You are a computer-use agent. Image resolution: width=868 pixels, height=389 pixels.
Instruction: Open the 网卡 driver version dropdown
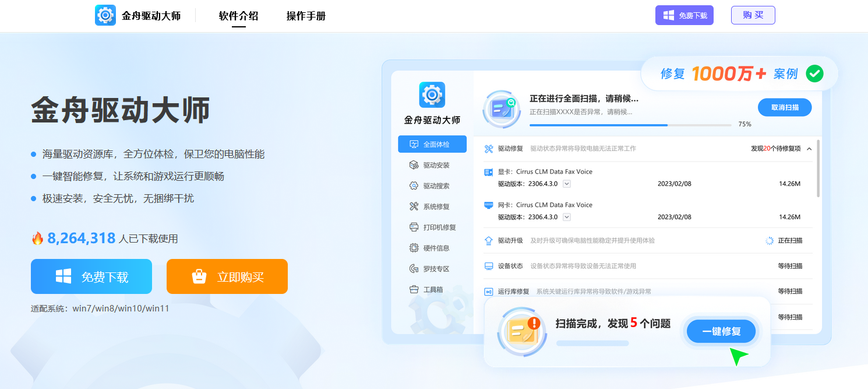[567, 217]
